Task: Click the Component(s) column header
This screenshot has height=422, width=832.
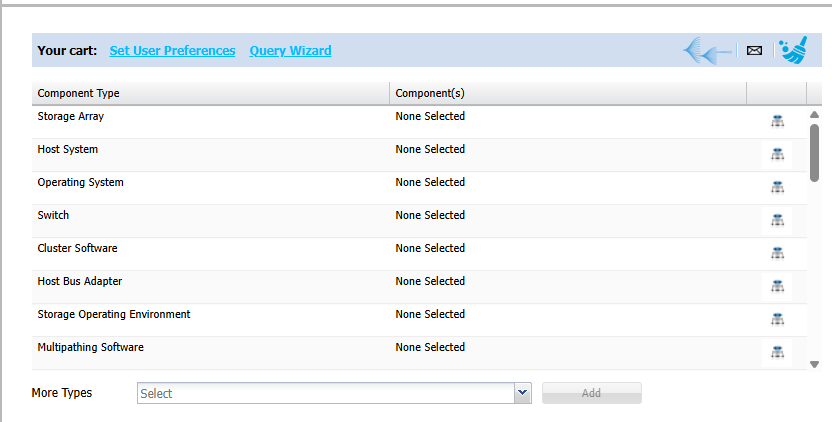Action: [x=568, y=93]
